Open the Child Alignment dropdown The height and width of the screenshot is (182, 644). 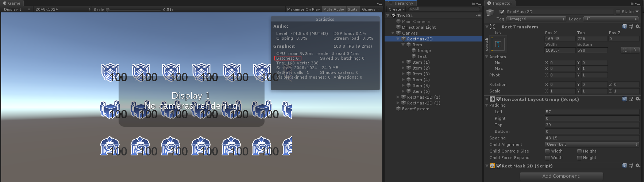(x=592, y=145)
